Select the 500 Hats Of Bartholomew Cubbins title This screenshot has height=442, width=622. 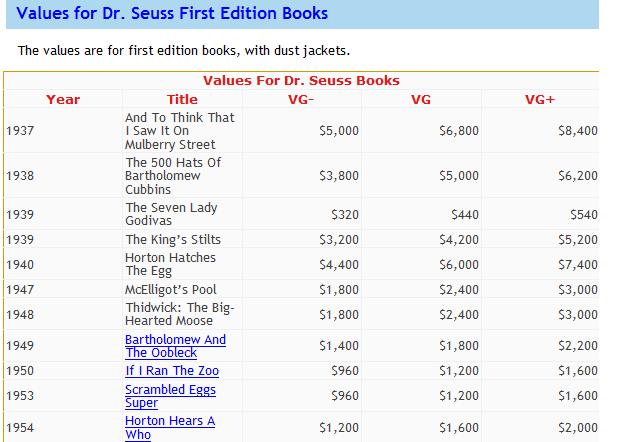point(173,176)
